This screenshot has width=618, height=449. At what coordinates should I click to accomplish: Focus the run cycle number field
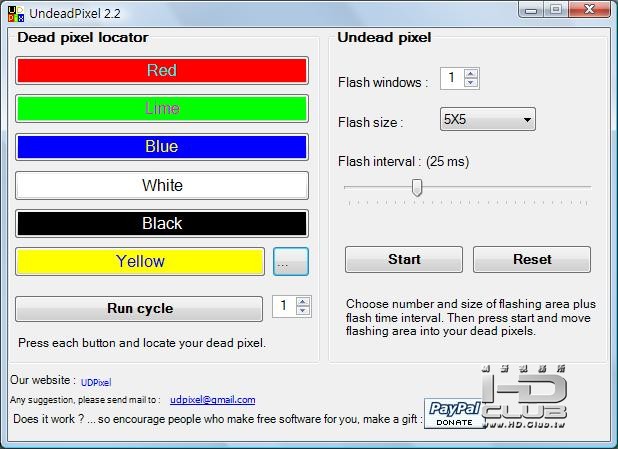285,306
